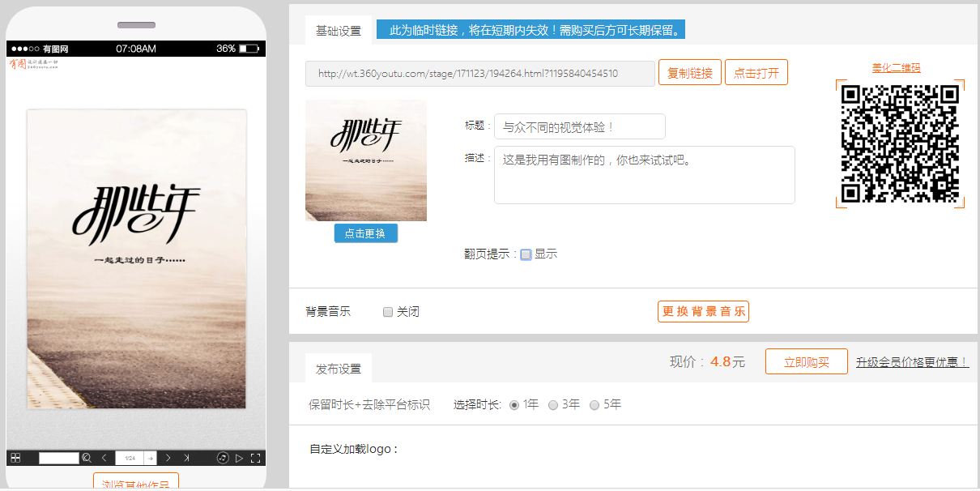The width and height of the screenshot is (980, 491).
Task: Click the share link URL field
Action: (480, 74)
